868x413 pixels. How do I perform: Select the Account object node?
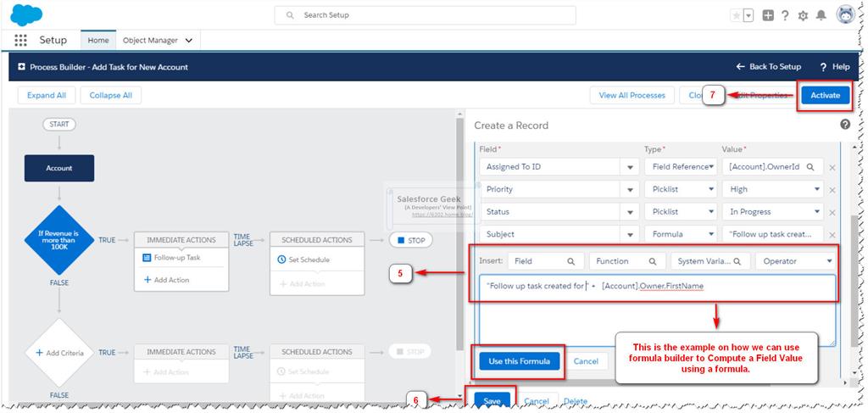click(x=59, y=168)
